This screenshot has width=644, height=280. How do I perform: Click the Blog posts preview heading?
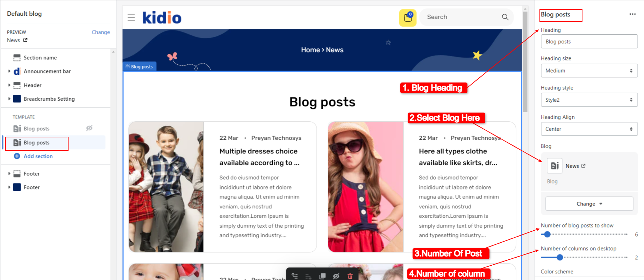click(322, 102)
